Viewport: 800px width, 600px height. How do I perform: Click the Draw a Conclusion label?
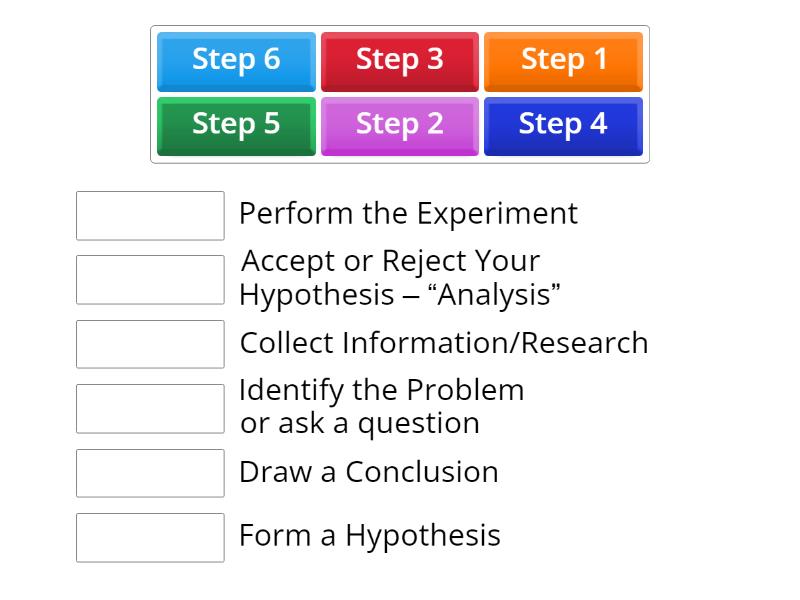click(x=368, y=471)
